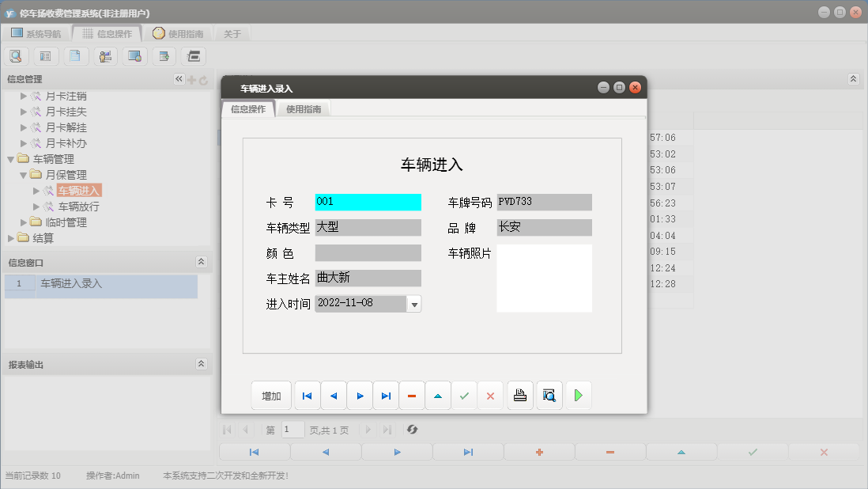Confirm the record with the green checkmark icon

(x=465, y=395)
